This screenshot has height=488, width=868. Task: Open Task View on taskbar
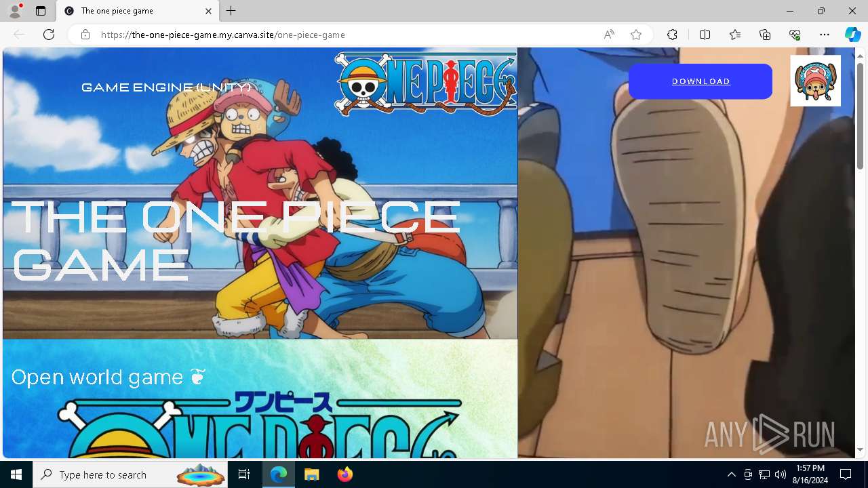[x=244, y=474]
